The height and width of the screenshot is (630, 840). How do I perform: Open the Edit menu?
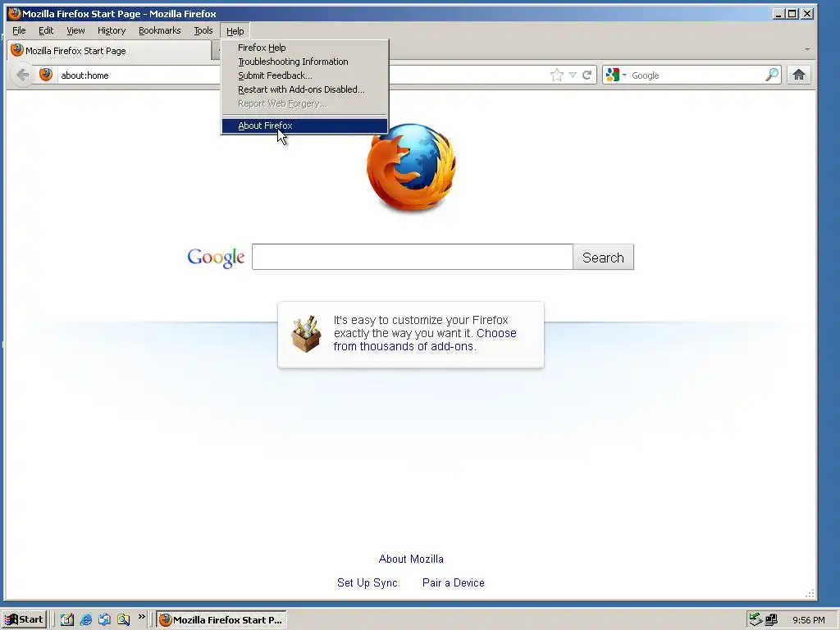point(46,30)
